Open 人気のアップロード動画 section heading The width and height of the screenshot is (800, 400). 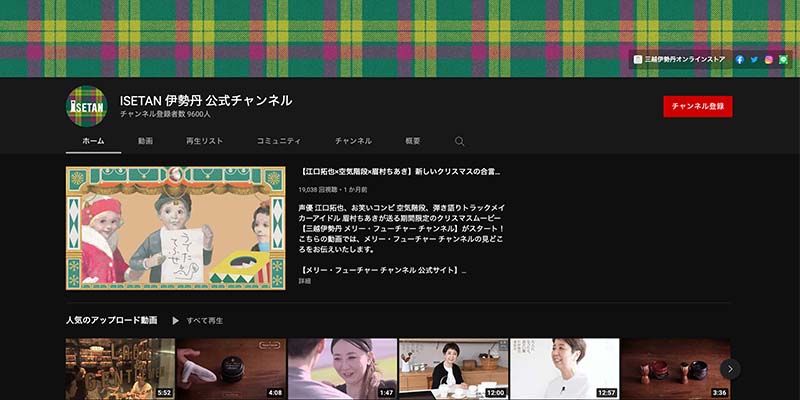click(111, 320)
